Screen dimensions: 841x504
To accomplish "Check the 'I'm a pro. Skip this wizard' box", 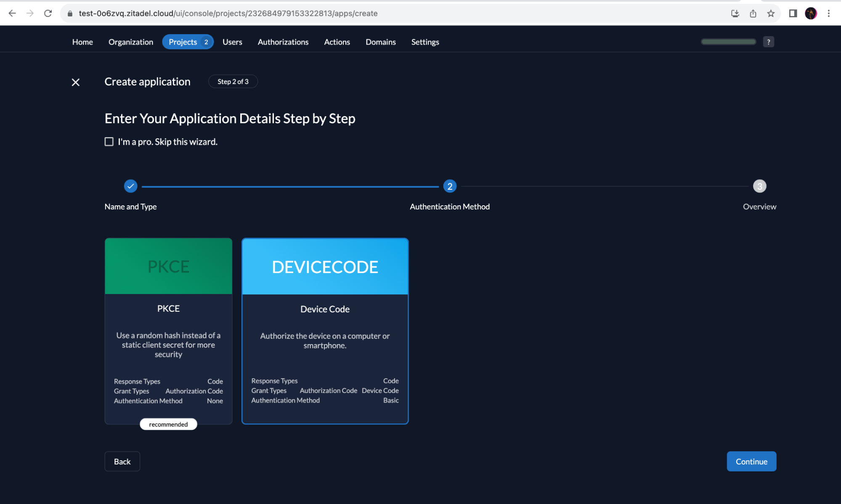I will coord(109,142).
